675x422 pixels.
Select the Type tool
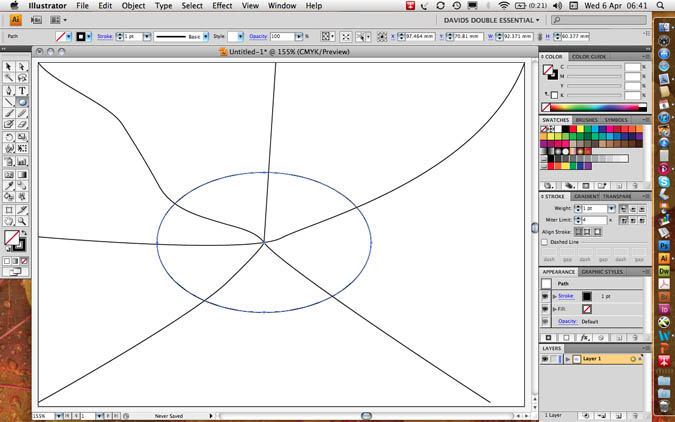click(x=22, y=90)
